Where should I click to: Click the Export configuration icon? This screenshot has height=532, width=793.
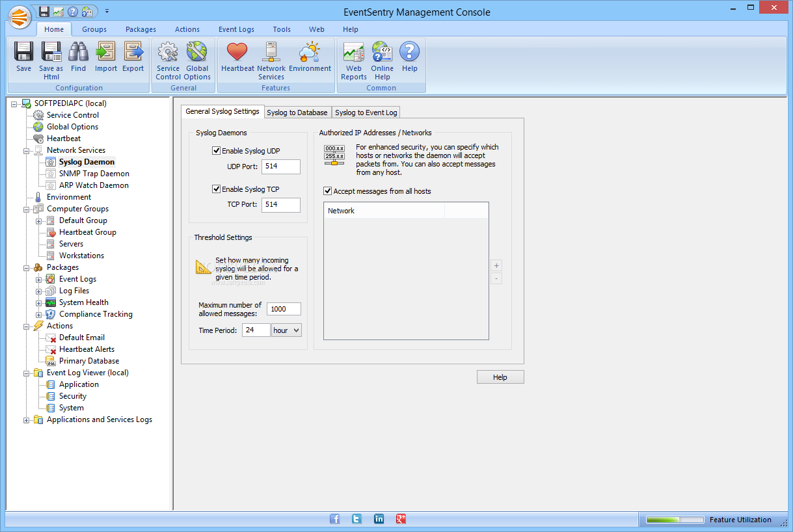click(133, 57)
